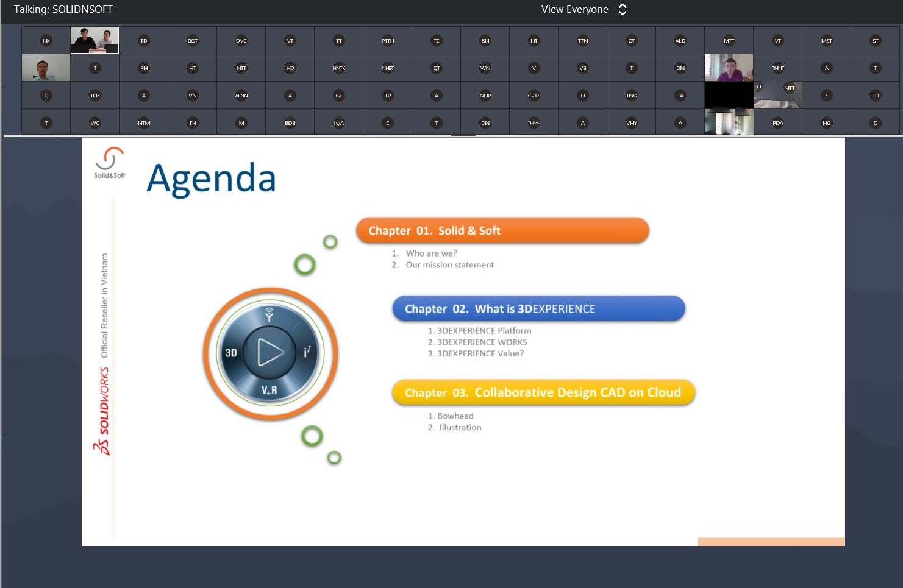
Task: Select participant TNNT avatar
Action: coord(778,68)
